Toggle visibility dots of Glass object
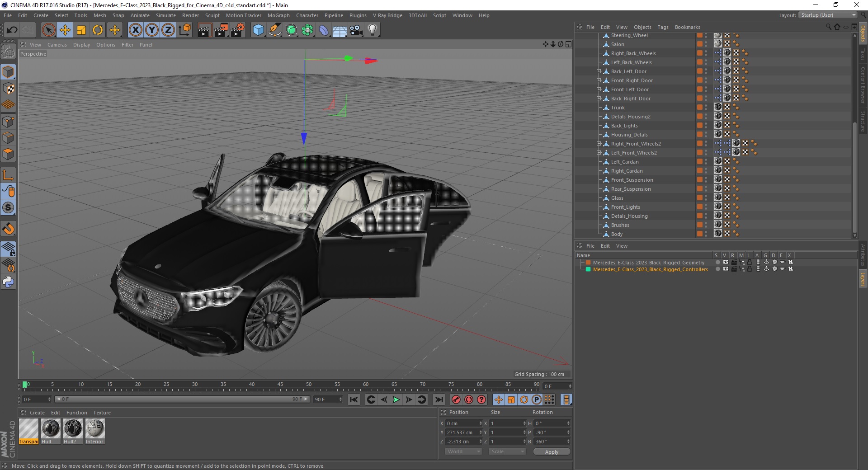The width and height of the screenshot is (868, 470). 706,198
